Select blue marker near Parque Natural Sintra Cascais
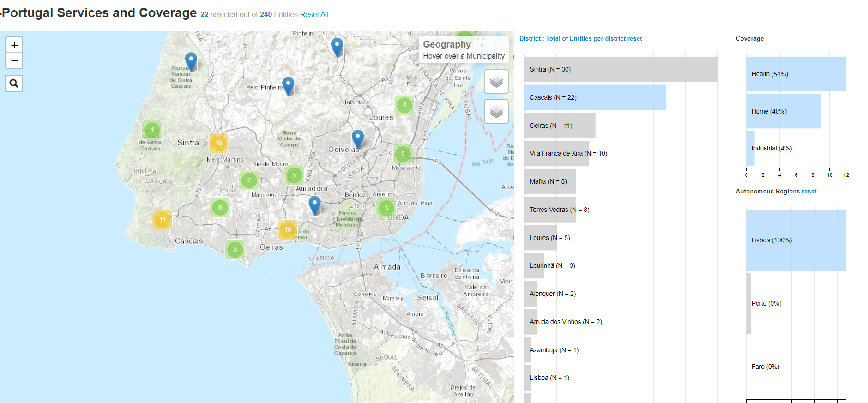Viewport: 868px width, 403px height. pos(191,61)
